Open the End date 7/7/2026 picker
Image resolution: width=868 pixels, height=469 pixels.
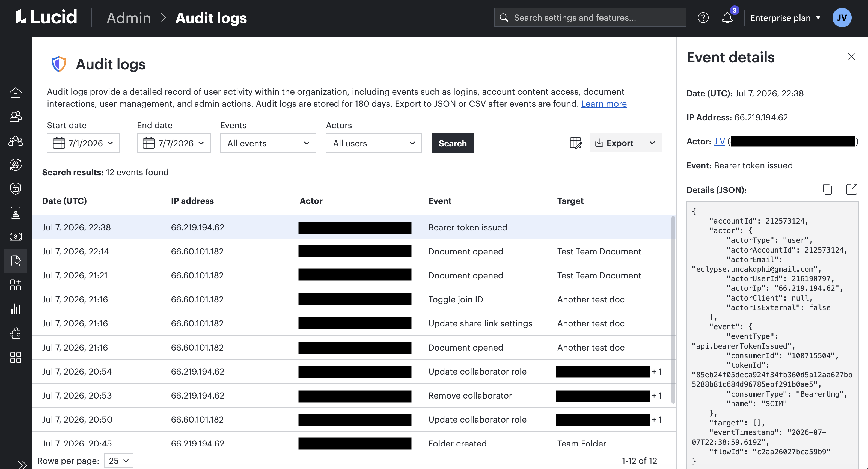coord(174,143)
